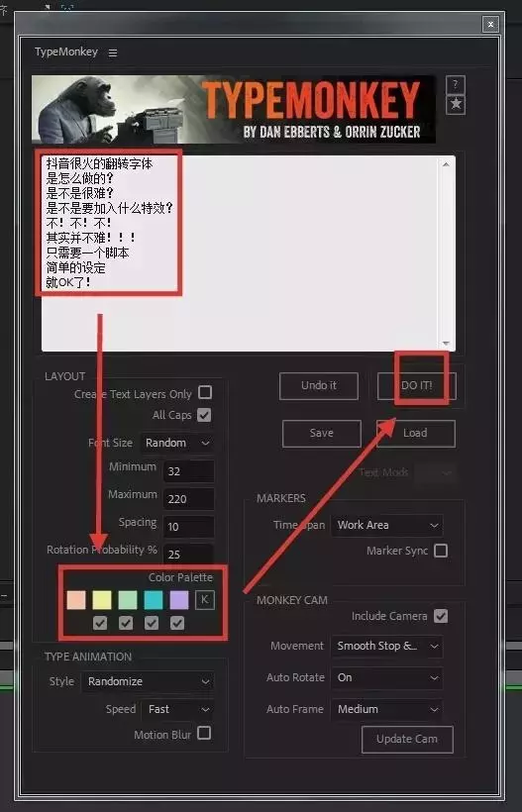Pick the green color swatch
This screenshot has width=522, height=812.
[128, 600]
